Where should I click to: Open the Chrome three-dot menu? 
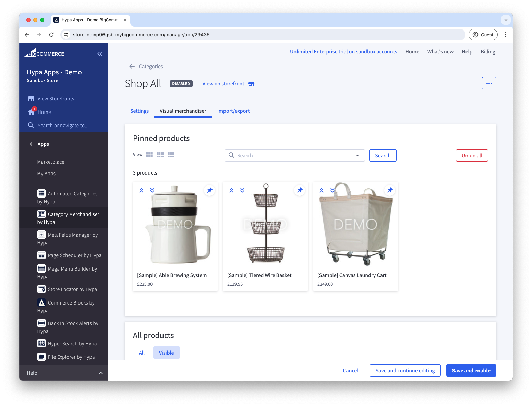[x=505, y=35]
